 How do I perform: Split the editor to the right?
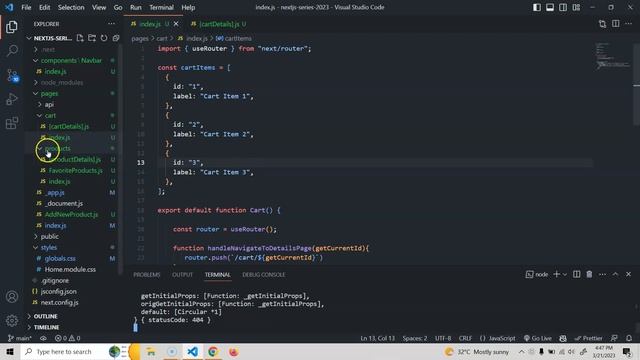coord(616,24)
